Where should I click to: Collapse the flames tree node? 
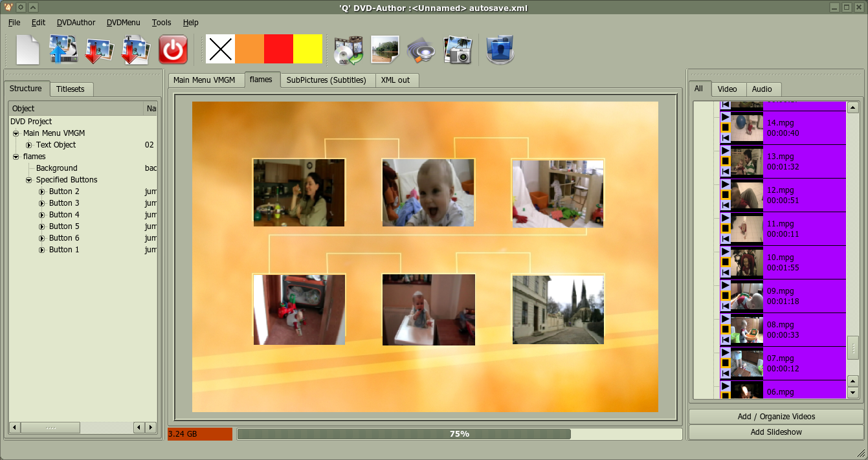(x=16, y=157)
